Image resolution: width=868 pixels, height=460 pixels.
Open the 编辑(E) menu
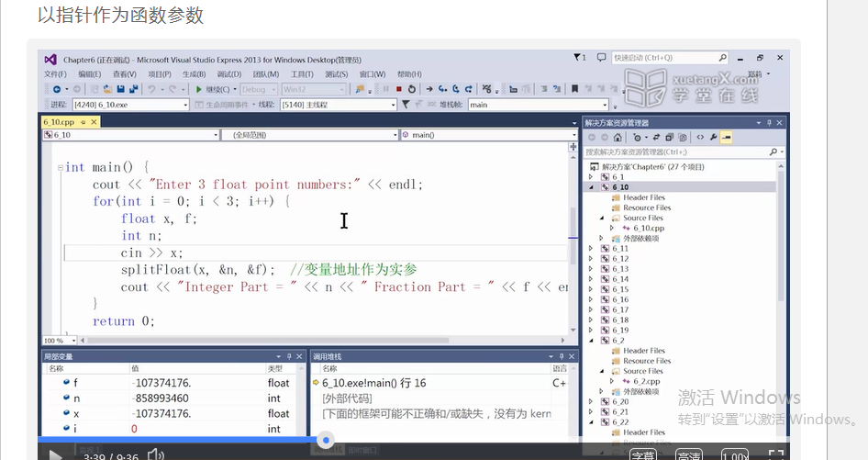pos(89,74)
